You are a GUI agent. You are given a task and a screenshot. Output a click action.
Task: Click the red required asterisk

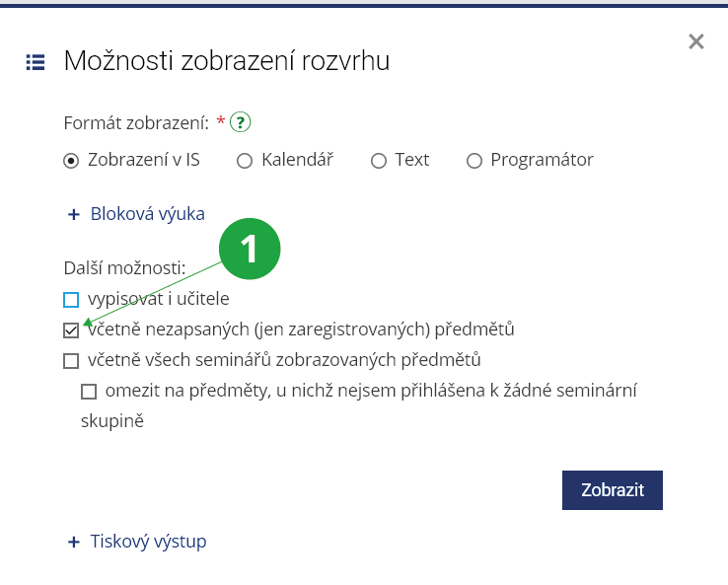221,122
